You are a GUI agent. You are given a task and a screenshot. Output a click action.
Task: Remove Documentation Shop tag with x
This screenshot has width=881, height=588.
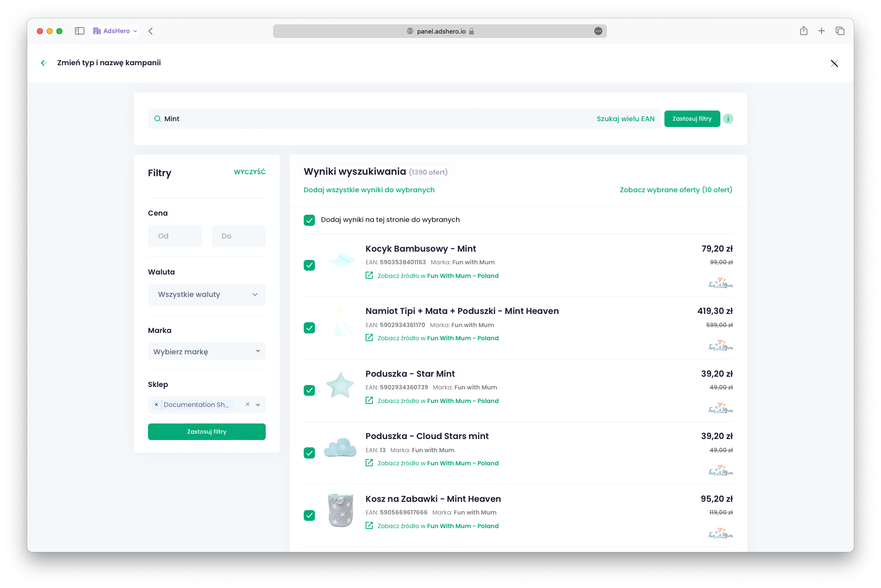coord(156,404)
